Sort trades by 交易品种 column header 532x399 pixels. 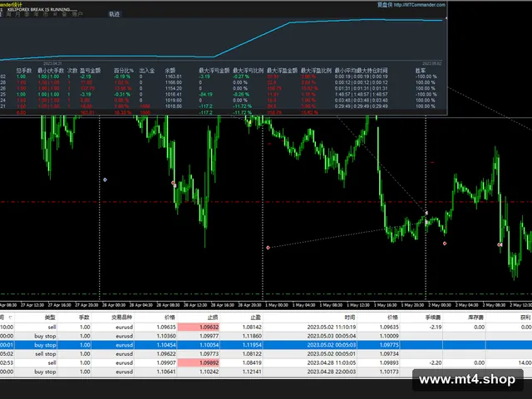point(122,318)
